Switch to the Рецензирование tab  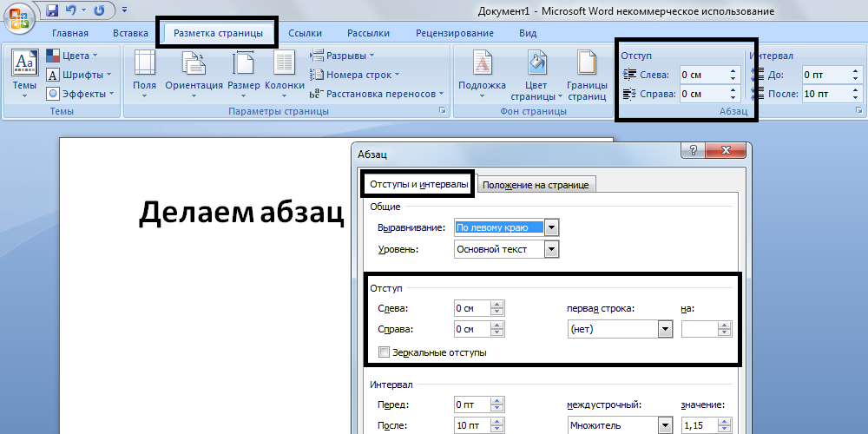(x=455, y=33)
